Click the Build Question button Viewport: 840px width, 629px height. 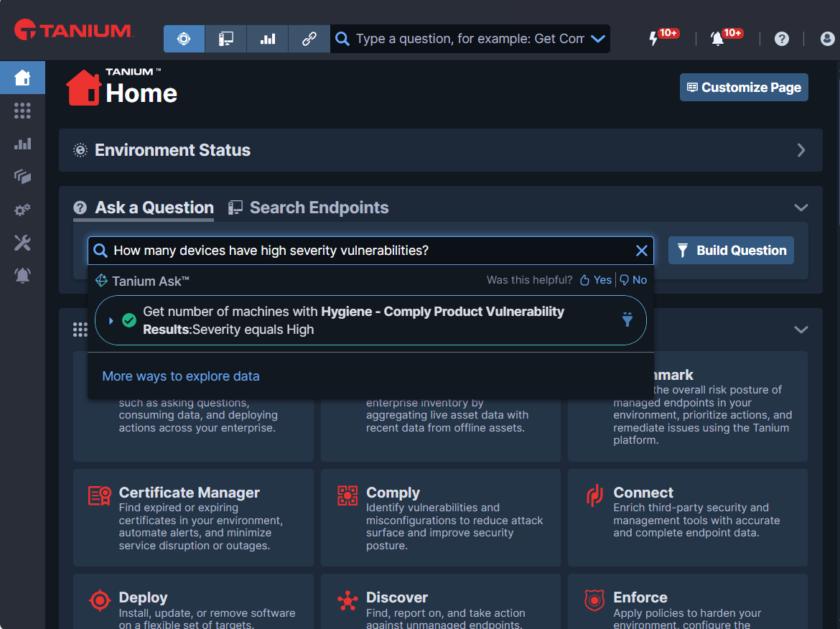[732, 250]
